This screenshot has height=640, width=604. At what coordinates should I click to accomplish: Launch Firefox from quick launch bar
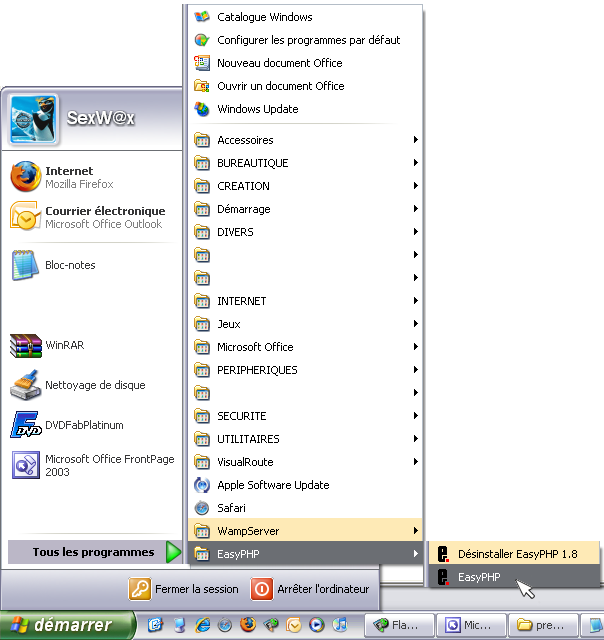click(248, 624)
